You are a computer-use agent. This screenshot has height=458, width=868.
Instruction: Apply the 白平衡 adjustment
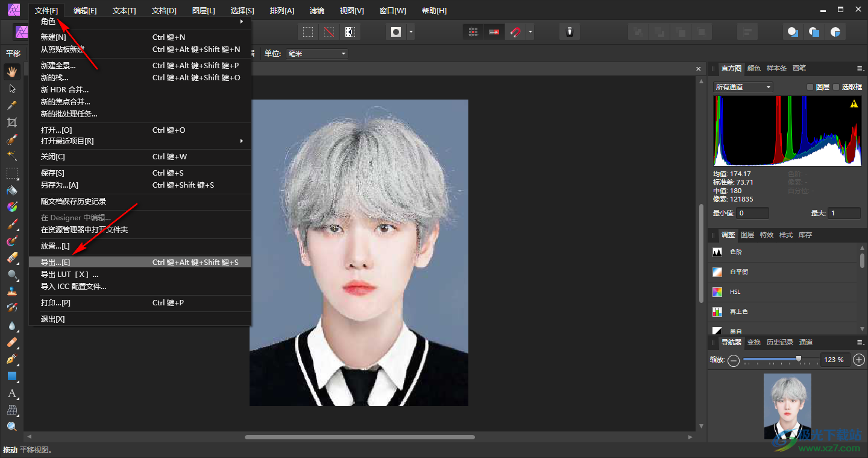(739, 272)
